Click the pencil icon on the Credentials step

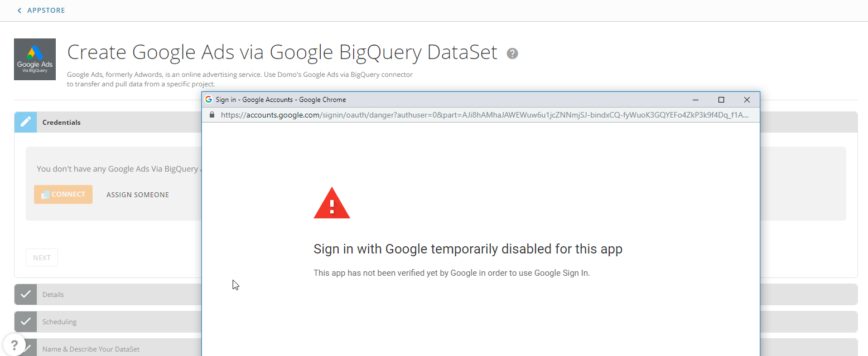[25, 122]
